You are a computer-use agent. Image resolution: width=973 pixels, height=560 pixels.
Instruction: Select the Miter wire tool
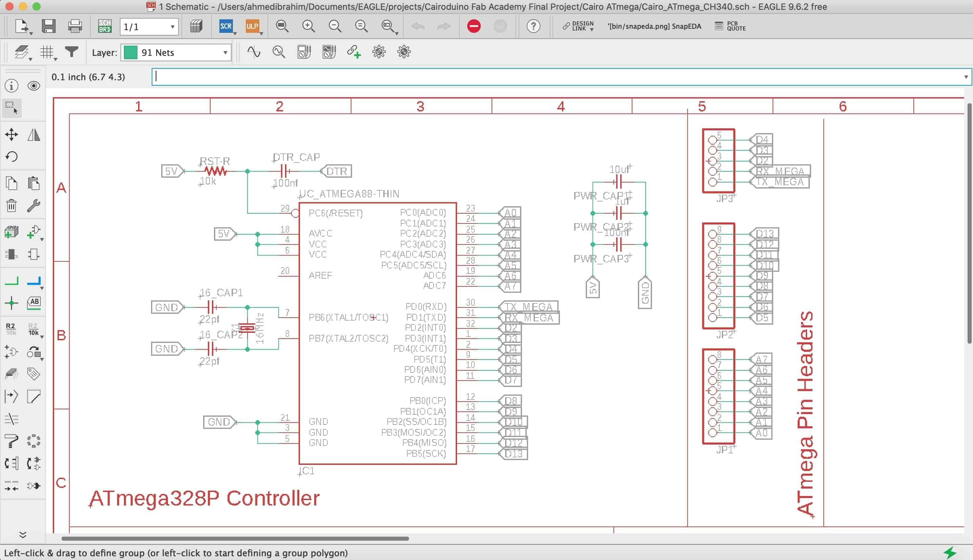(x=34, y=396)
